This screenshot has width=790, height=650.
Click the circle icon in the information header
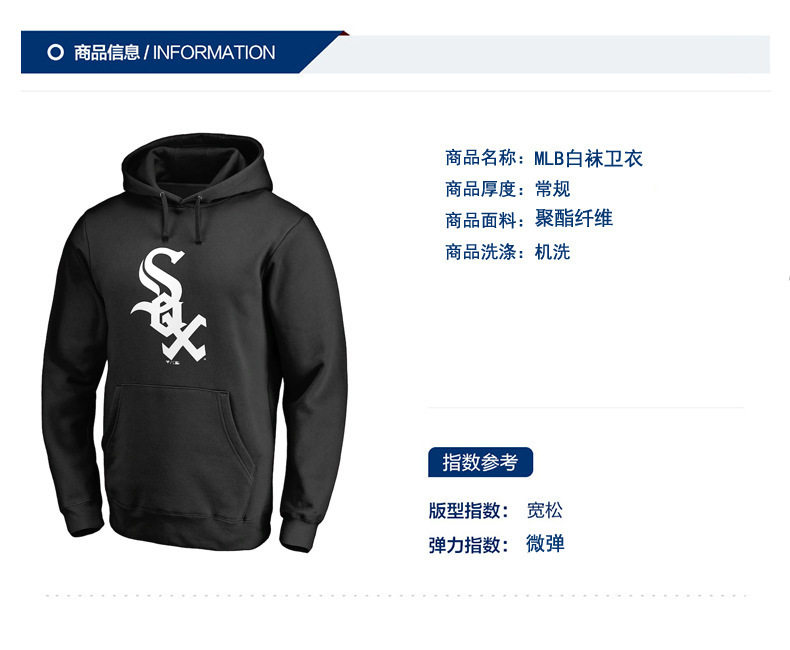[x=55, y=52]
